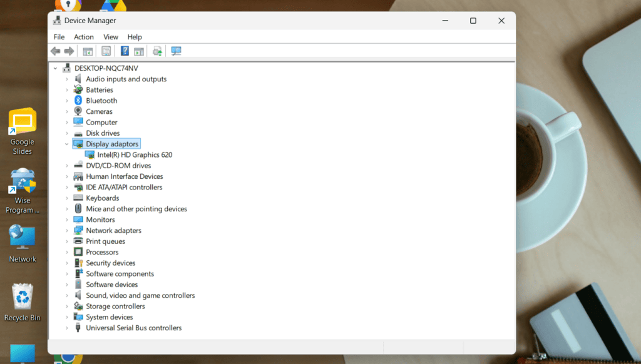Image resolution: width=641 pixels, height=364 pixels.
Task: Select the Security devices label
Action: point(110,263)
